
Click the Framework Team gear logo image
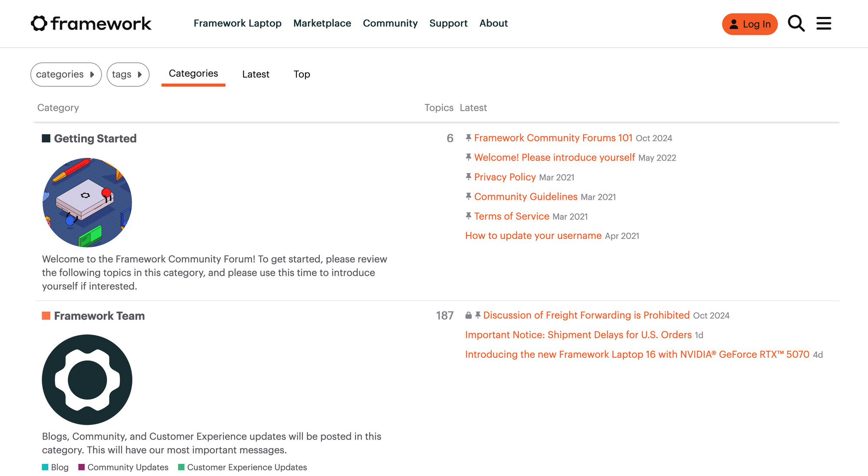pos(87,380)
